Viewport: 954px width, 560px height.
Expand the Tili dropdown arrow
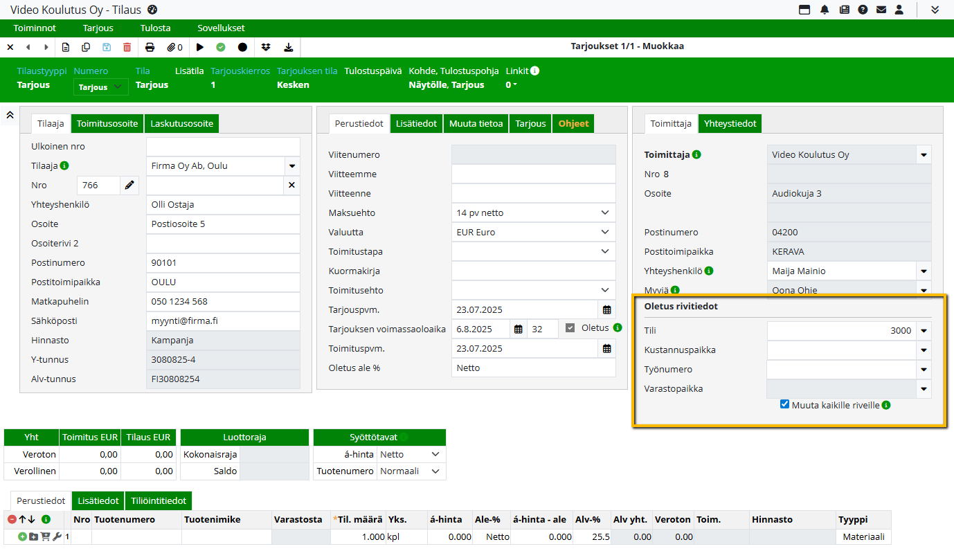(924, 331)
